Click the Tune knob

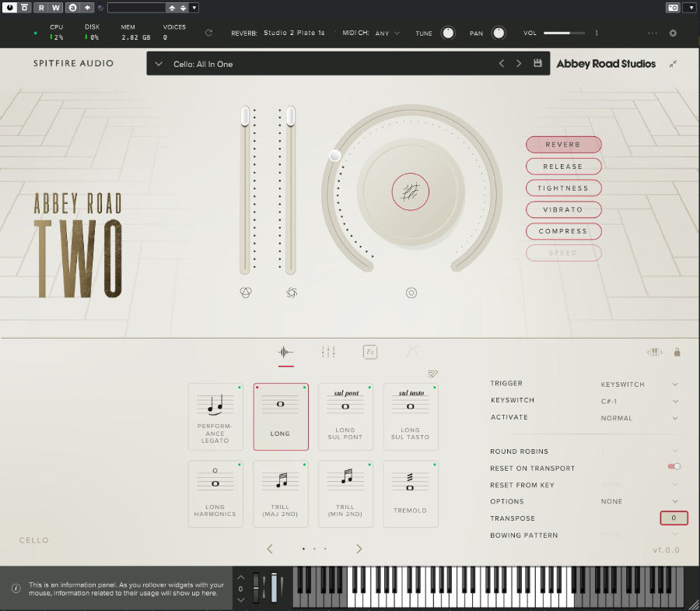(x=448, y=33)
